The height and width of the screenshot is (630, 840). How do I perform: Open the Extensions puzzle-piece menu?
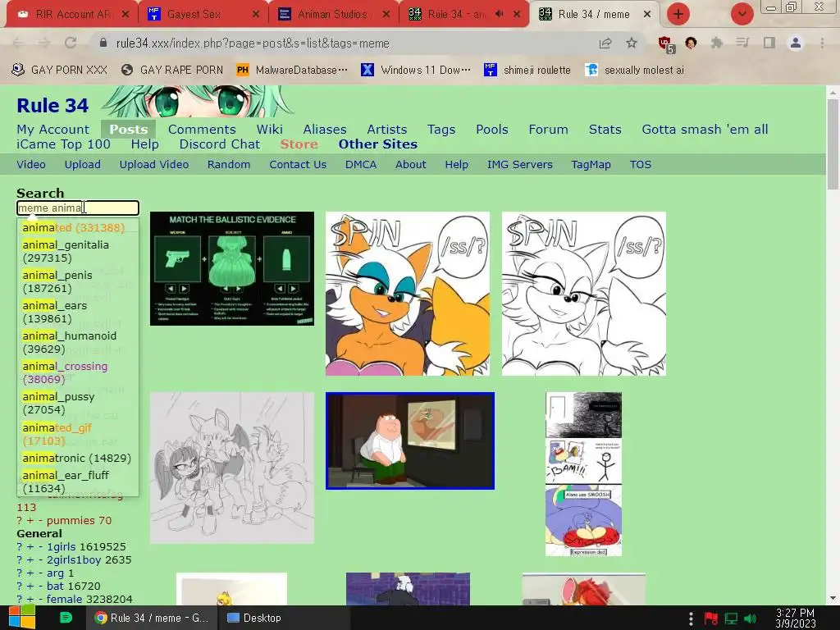[x=716, y=43]
